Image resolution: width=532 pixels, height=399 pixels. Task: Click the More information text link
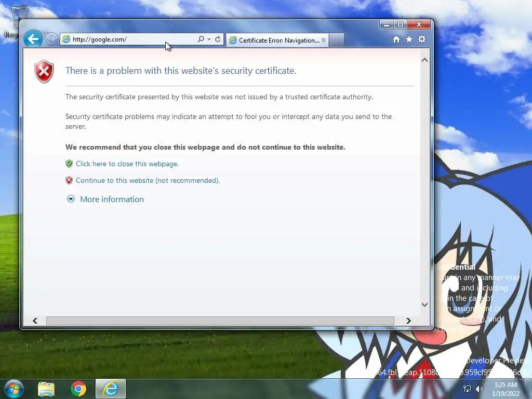pyautogui.click(x=112, y=199)
